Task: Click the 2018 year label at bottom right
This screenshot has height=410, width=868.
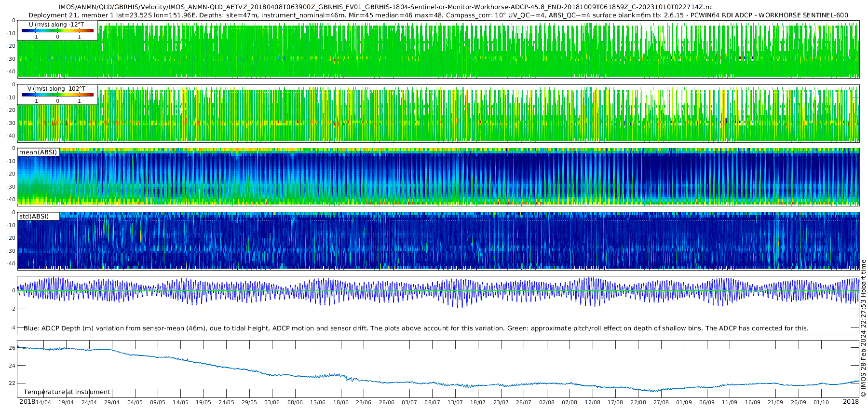Action: tap(851, 402)
